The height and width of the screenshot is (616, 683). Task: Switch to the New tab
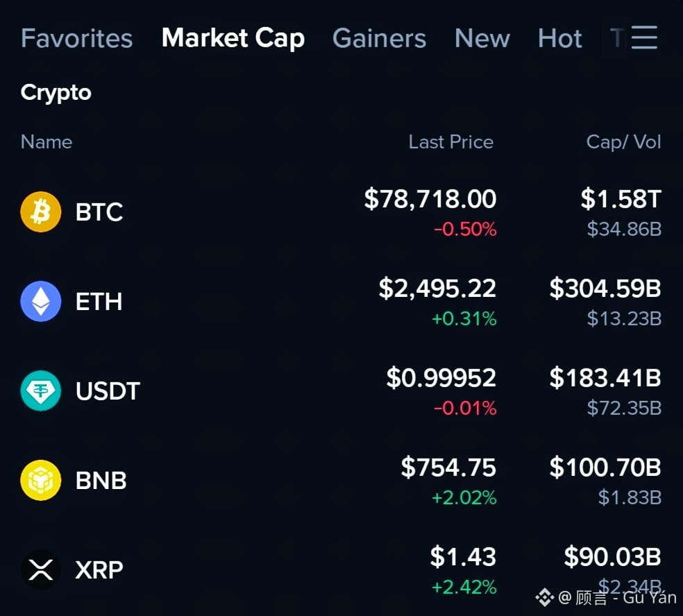482,38
